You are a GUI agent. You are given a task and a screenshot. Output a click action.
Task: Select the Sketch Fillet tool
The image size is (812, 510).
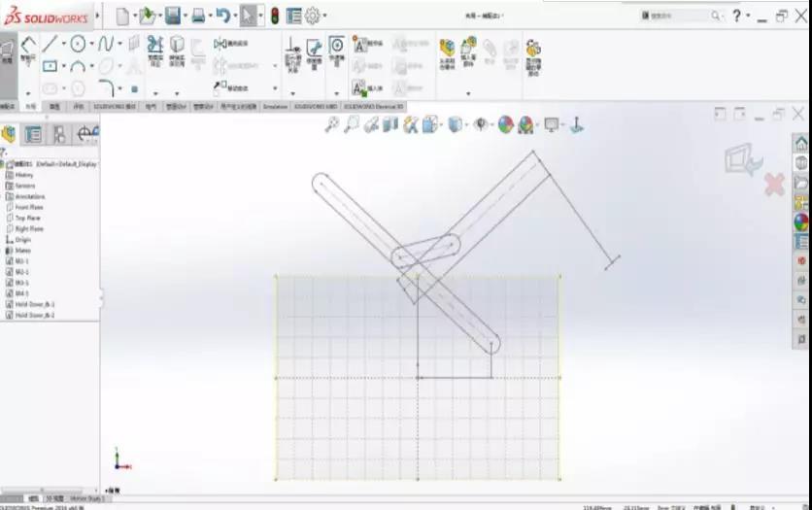pos(106,88)
